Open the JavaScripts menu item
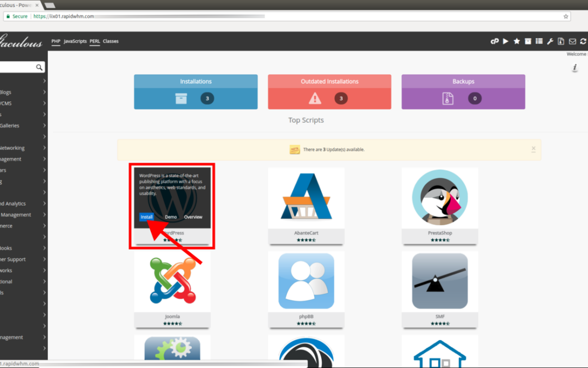This screenshot has width=588, height=368. tap(75, 41)
